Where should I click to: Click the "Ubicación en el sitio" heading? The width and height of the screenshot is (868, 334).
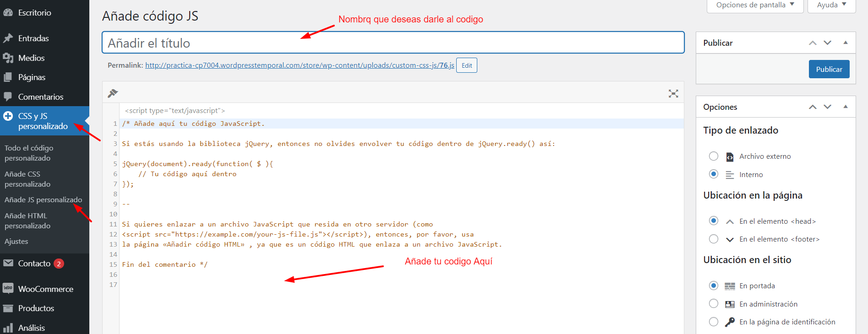pyautogui.click(x=747, y=260)
